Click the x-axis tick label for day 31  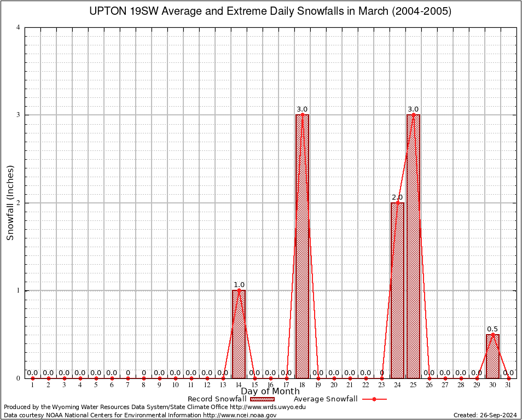click(508, 385)
